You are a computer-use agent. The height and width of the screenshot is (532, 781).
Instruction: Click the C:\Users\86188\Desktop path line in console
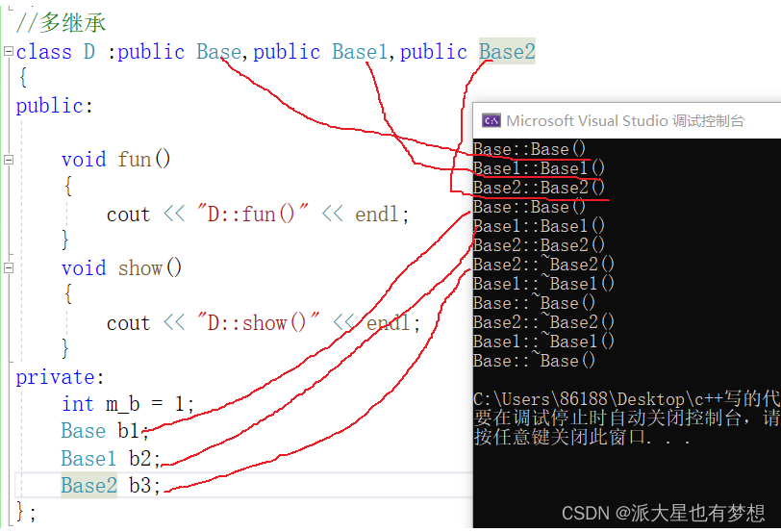[627, 399]
